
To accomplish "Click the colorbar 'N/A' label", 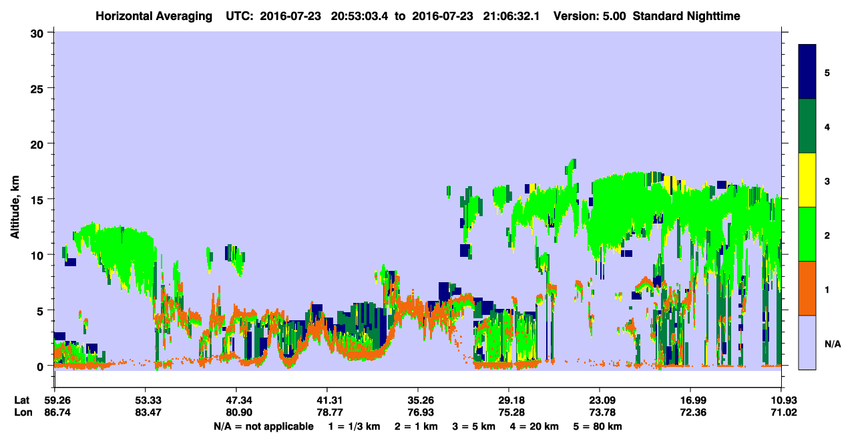I will click(x=832, y=344).
